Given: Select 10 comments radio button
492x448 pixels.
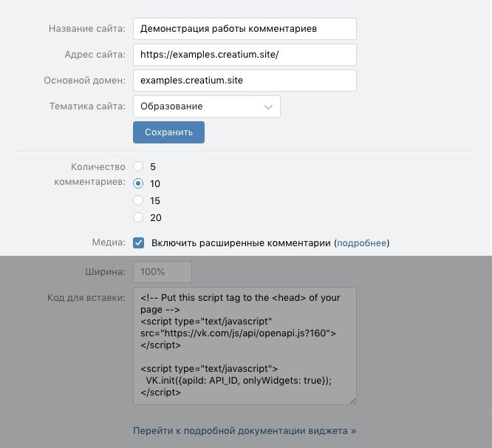Looking at the screenshot, I should click(x=138, y=183).
